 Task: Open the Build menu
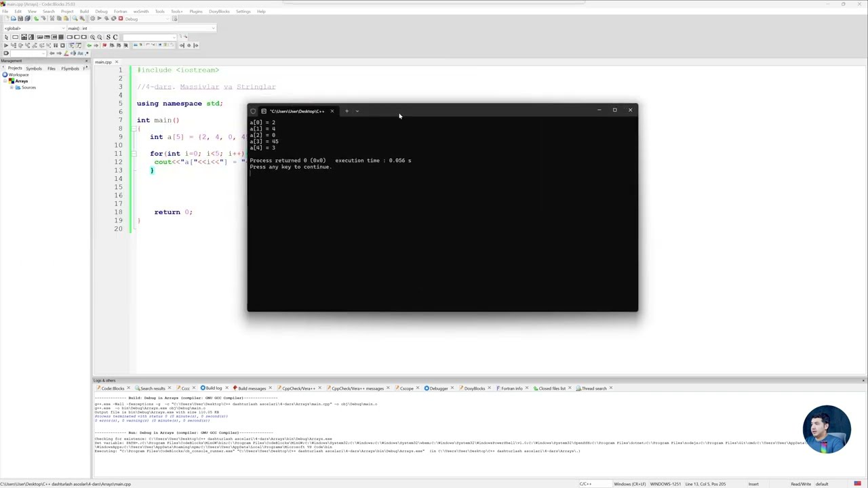pyautogui.click(x=84, y=12)
